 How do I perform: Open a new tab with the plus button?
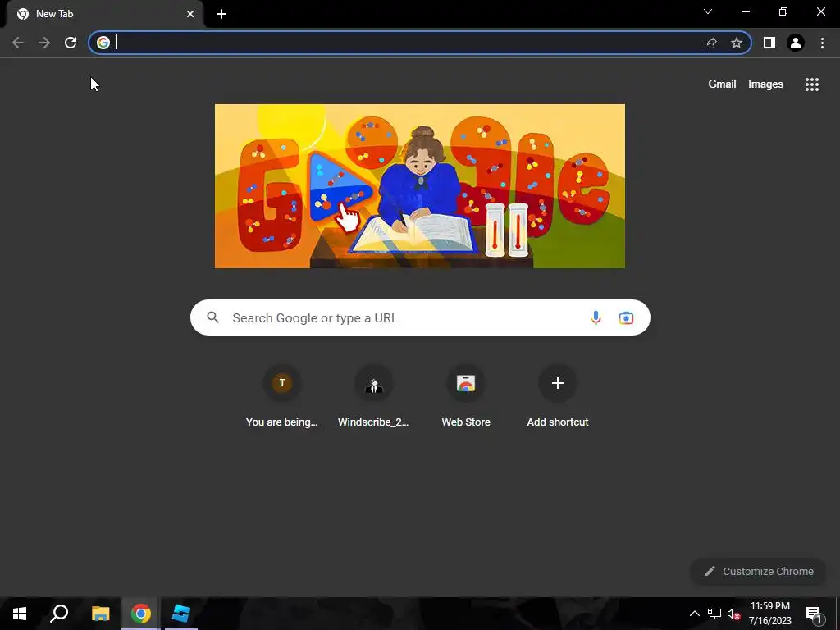(221, 15)
